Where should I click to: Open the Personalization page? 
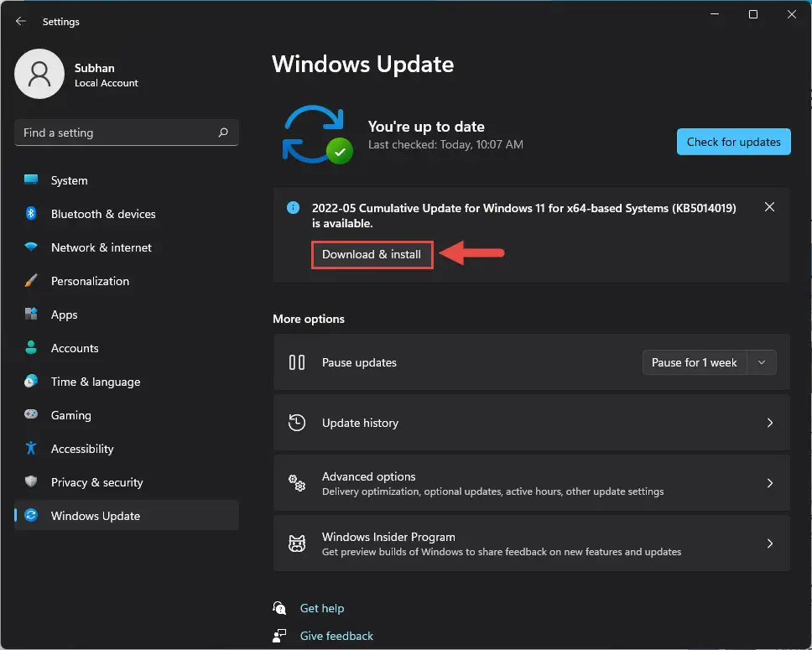point(127,281)
